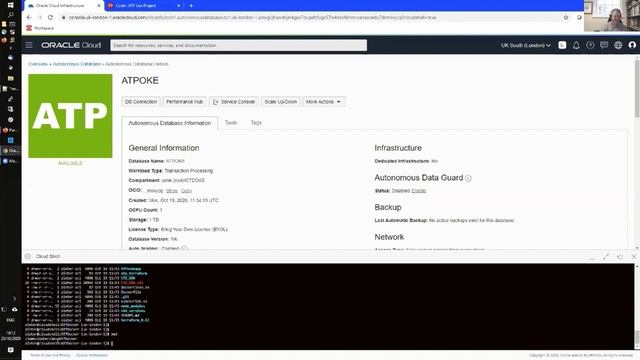This screenshot has height=360, width=640.
Task: Open the help question mark icon
Action: click(590, 45)
